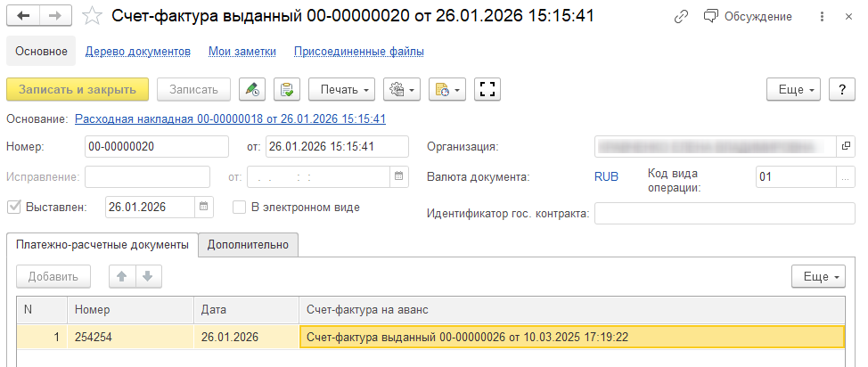Open help with the question mark button
Image resolution: width=868 pixels, height=367 pixels.
842,89
